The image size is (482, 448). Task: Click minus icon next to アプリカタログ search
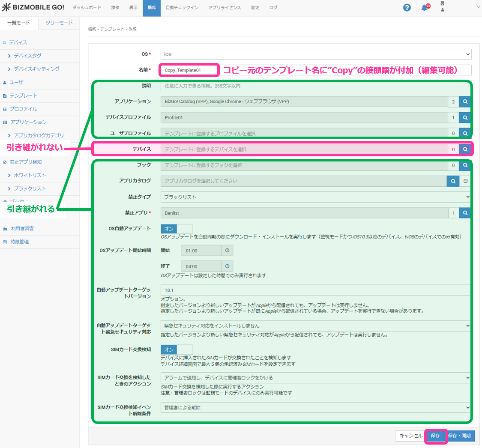coord(466,181)
